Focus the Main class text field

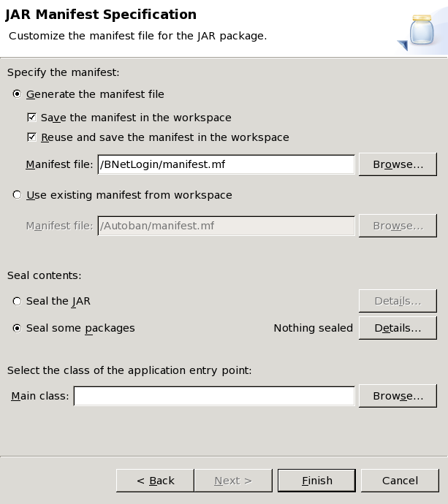214,396
